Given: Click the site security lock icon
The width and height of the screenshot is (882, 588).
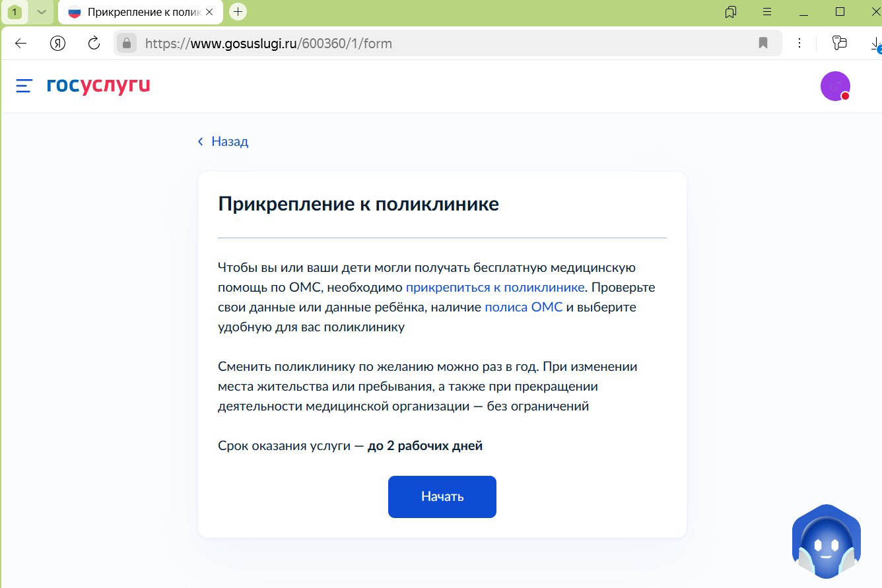Looking at the screenshot, I should coord(125,42).
